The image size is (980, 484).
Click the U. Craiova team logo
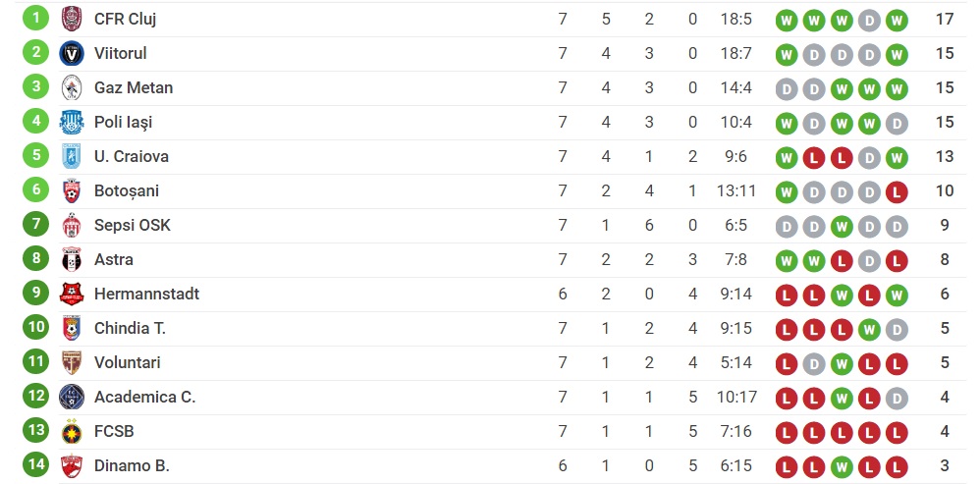point(72,156)
